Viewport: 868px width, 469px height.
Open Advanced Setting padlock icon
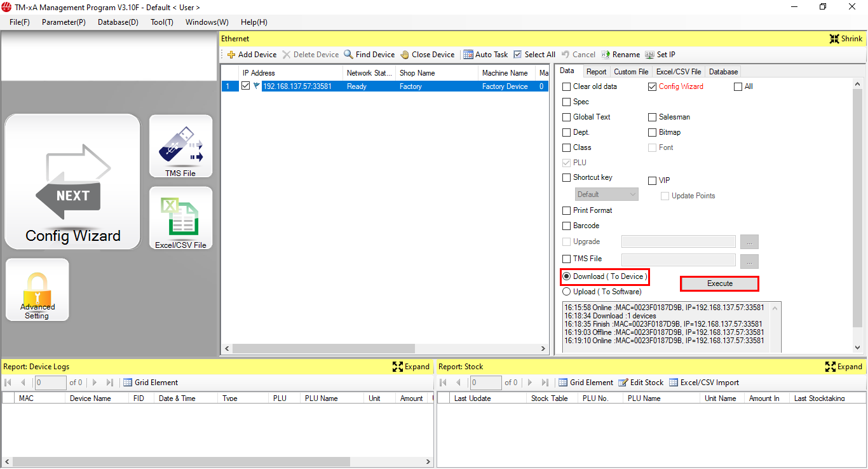pos(37,290)
